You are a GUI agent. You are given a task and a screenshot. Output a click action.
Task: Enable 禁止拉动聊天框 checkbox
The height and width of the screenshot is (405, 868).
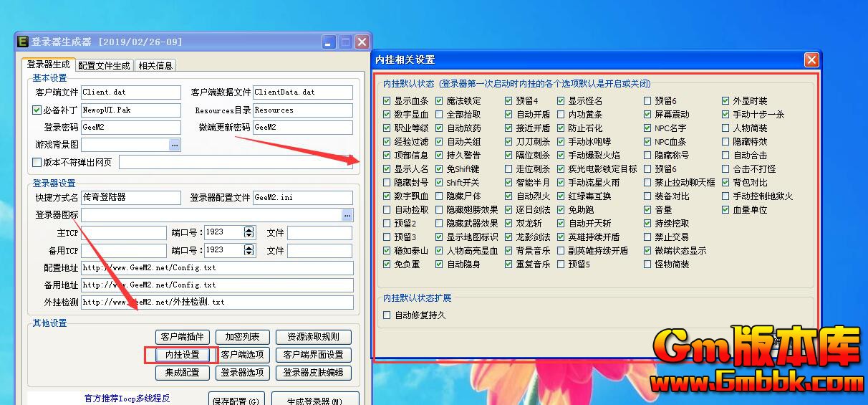pos(648,183)
